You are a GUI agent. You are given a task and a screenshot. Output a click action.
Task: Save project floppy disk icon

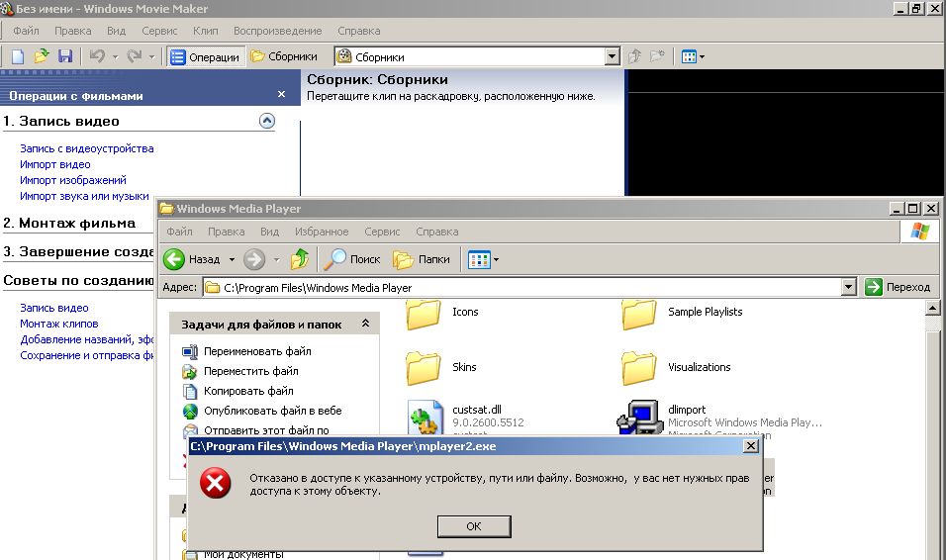point(64,56)
